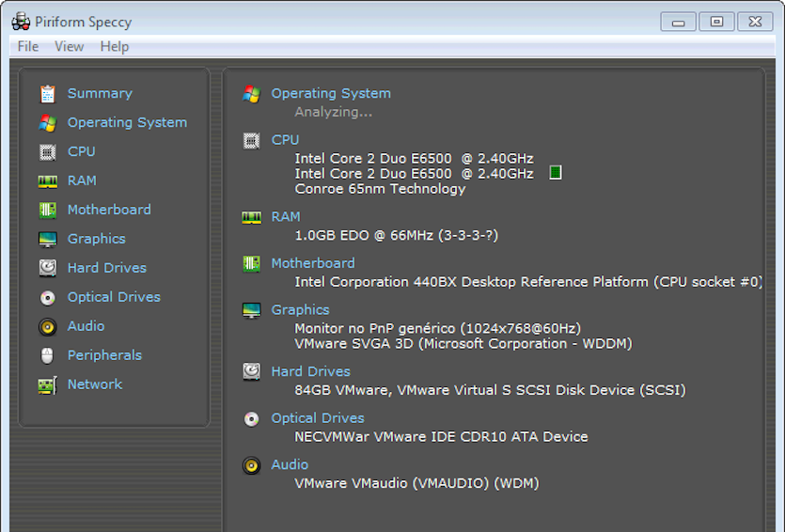
Task: Open the Help menu
Action: 114,47
